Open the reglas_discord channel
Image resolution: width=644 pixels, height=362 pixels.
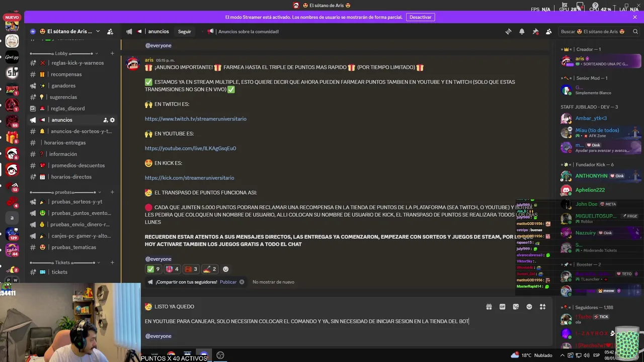click(72, 109)
